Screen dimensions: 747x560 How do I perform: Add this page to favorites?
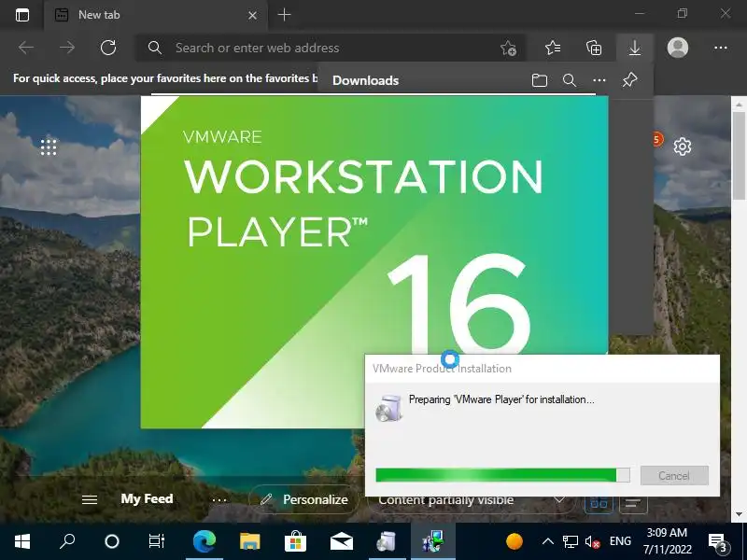pos(508,48)
